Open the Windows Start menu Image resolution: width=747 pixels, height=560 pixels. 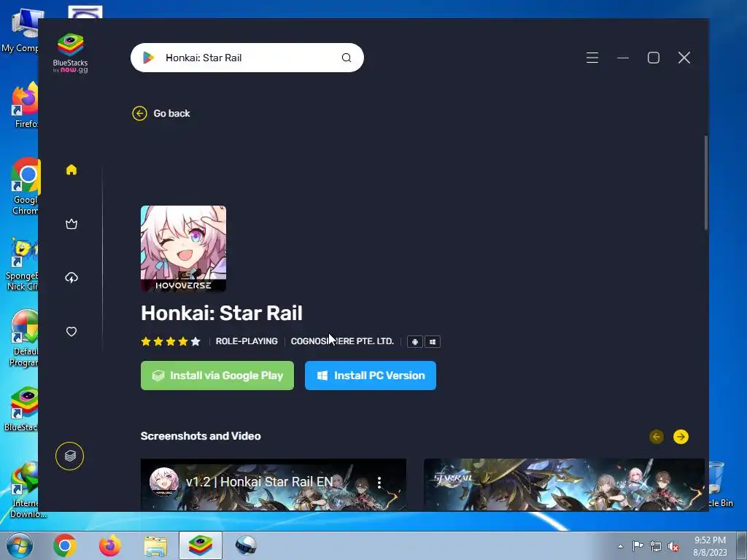click(20, 545)
